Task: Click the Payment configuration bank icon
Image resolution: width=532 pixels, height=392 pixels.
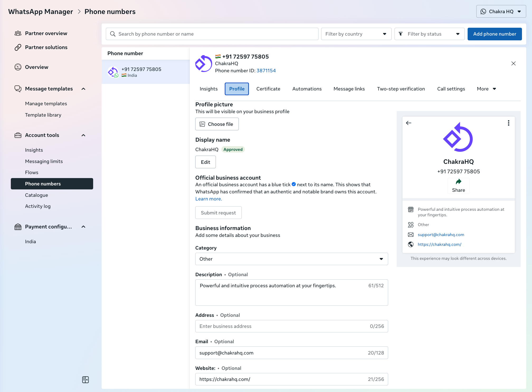Action: coord(18,227)
